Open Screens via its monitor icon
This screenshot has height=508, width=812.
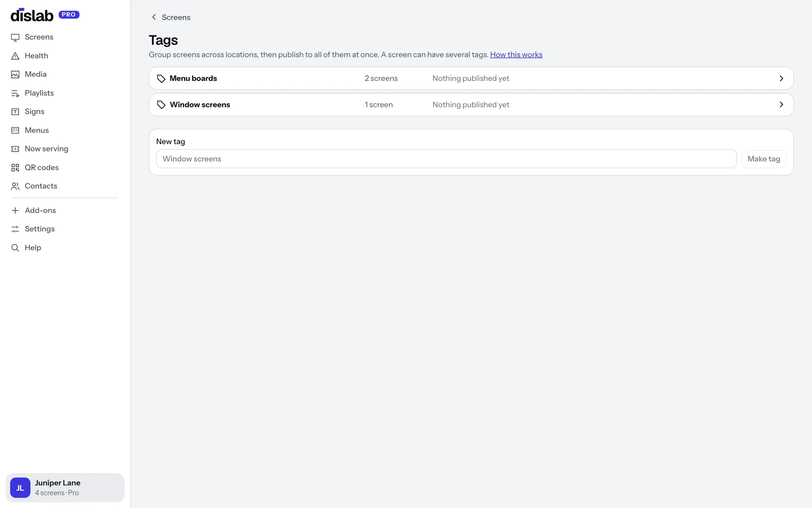[15, 37]
